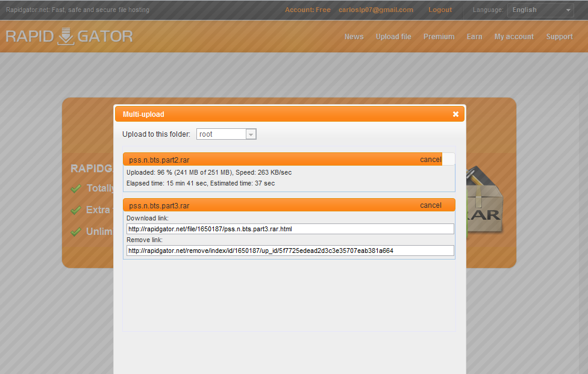Open the Language dropdown set to English
Image resolution: width=588 pixels, height=374 pixels.
point(540,10)
